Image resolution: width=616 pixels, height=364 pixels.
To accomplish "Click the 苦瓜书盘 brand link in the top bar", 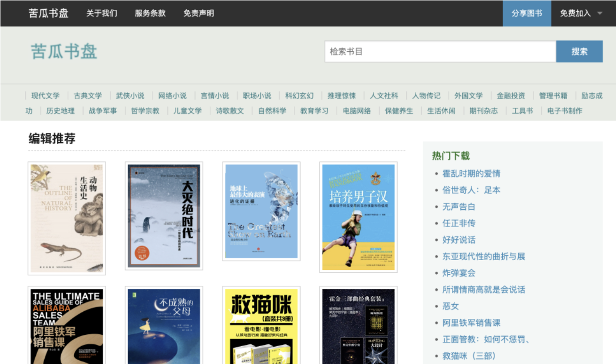I will 48,13.
